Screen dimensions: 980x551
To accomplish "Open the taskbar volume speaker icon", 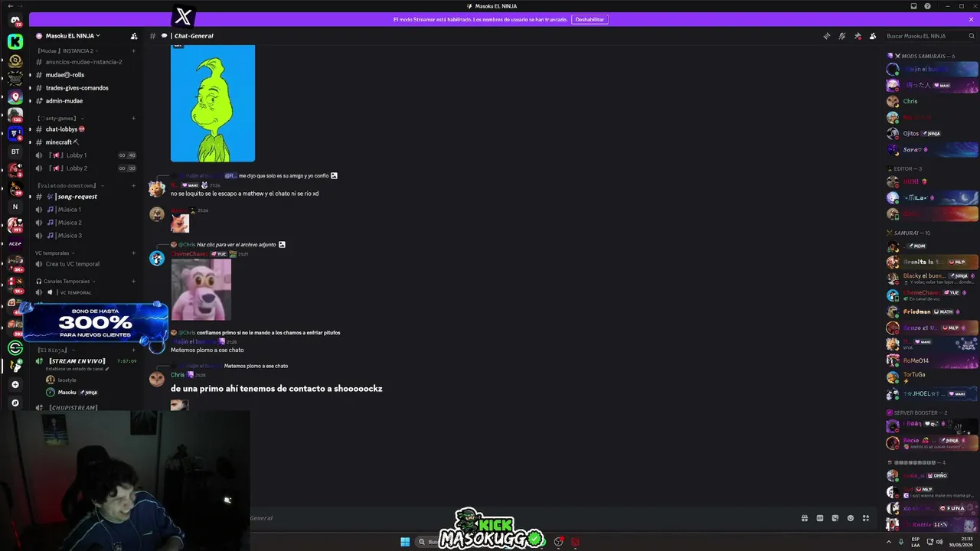I will pos(939,542).
